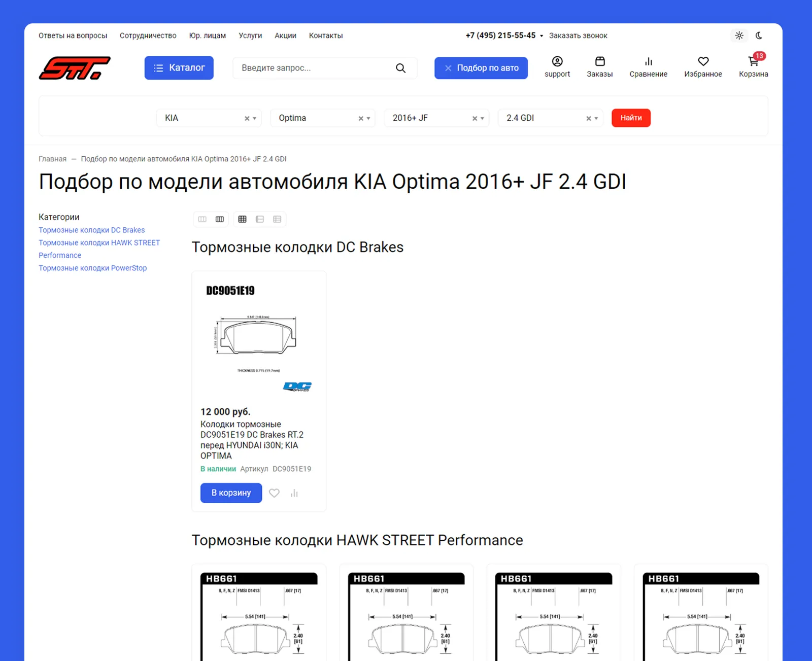Screen dimensions: 812x661
Task: Clear the 2016+ JF generation selection
Action: coord(475,118)
